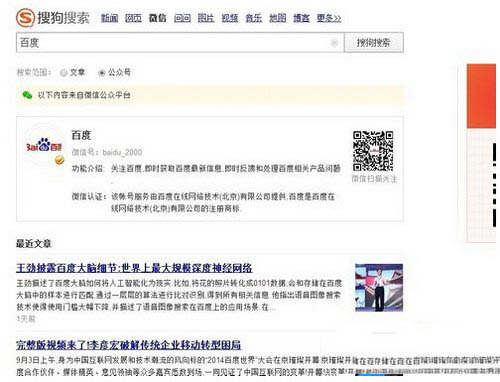Click the 1天前 timestamp under the first article
The height and width of the screenshot is (382, 500).
(x=26, y=319)
